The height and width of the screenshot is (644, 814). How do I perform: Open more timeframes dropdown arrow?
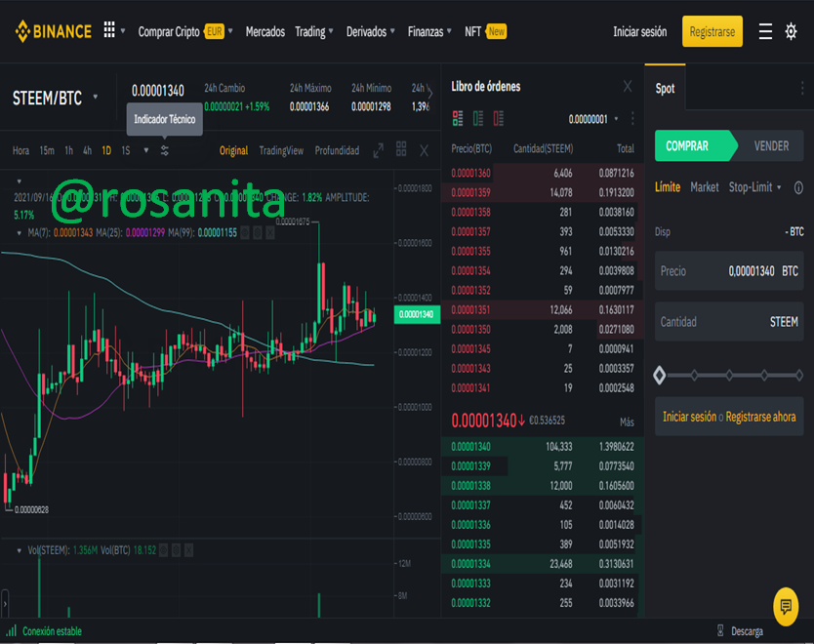[x=145, y=151]
